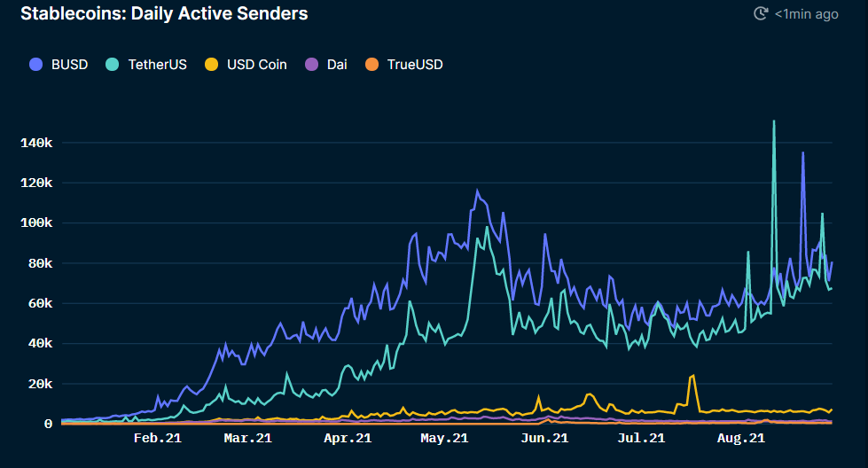Click the May.21 x-axis label
868x468 pixels.
click(444, 438)
